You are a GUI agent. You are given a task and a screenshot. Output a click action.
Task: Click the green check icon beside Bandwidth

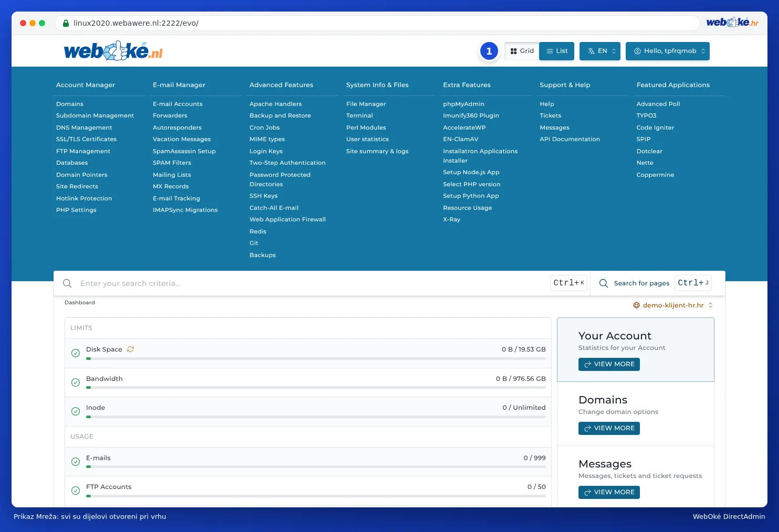point(76,382)
